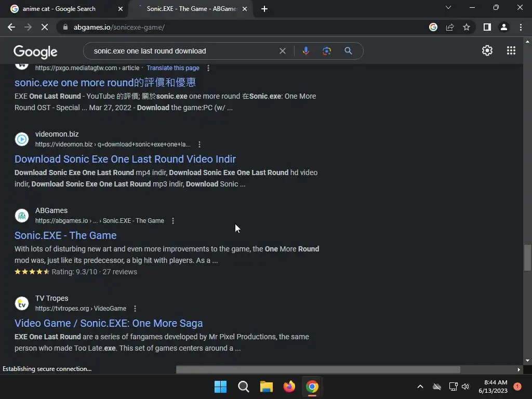Open more options for TV Tropes result
Image resolution: width=532 pixels, height=399 pixels.
pos(135,309)
